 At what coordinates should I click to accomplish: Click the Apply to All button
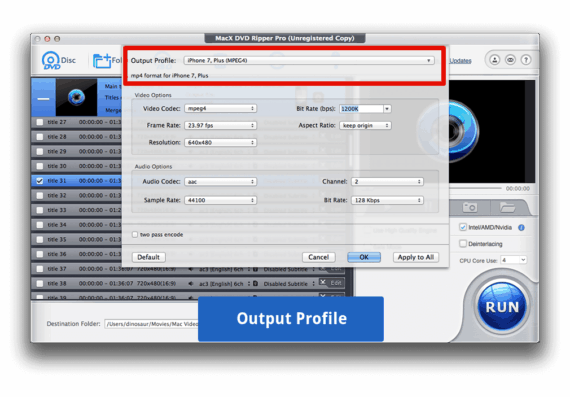click(416, 257)
